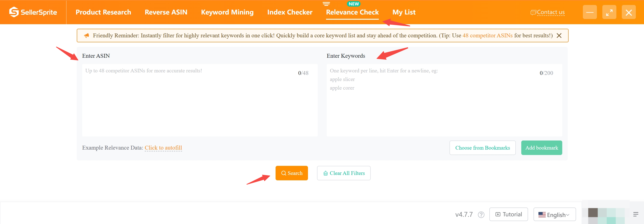Click the 0/48 ASIN counter
This screenshot has width=644, height=224.
(x=303, y=73)
